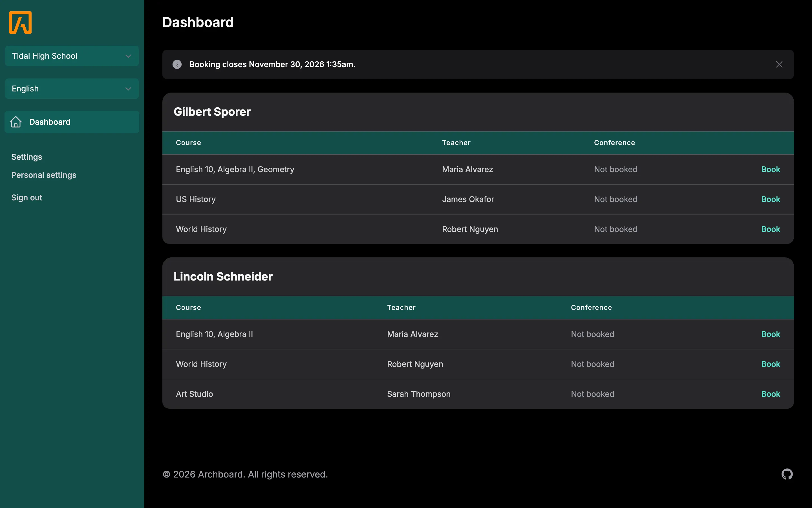The width and height of the screenshot is (812, 508).
Task: Click Teacher column header in Lincoln's table
Action: point(401,307)
